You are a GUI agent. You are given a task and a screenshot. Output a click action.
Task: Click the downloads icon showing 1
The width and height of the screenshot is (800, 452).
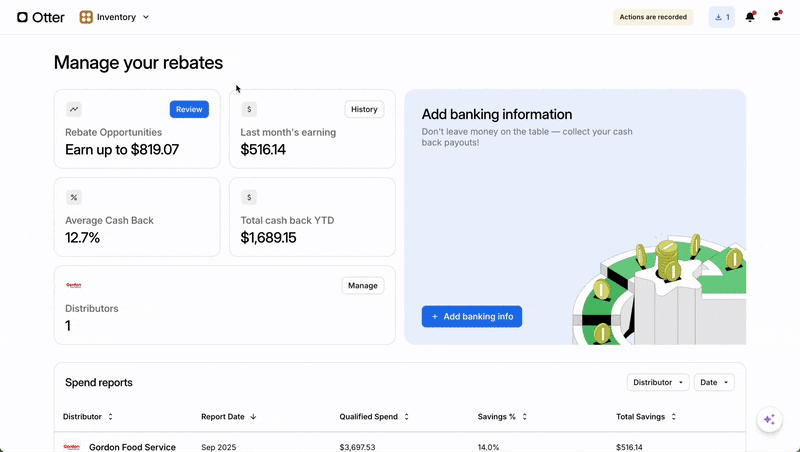[x=721, y=17]
